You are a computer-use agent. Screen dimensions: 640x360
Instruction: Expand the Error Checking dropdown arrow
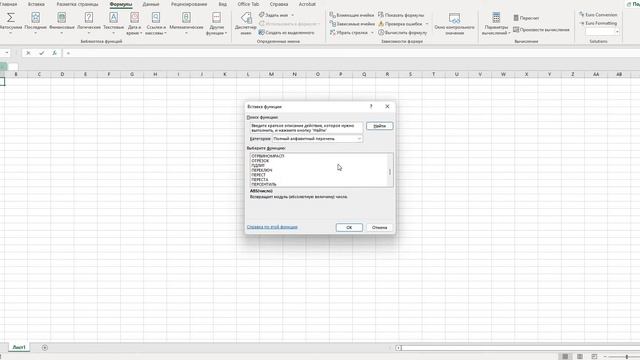click(427, 24)
